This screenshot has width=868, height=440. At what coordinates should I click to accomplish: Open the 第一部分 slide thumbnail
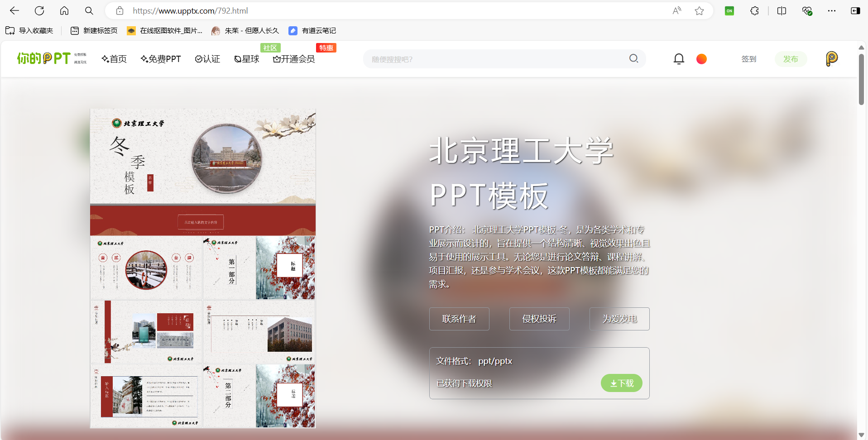pyautogui.click(x=259, y=268)
